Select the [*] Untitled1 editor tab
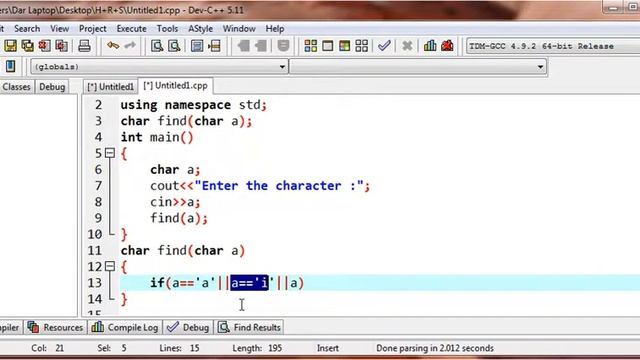Viewport: 640px width, 360px height. tap(111, 87)
